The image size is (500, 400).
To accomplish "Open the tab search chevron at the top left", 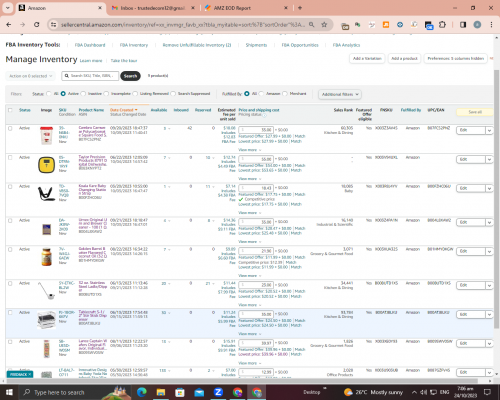I will [x=8, y=8].
